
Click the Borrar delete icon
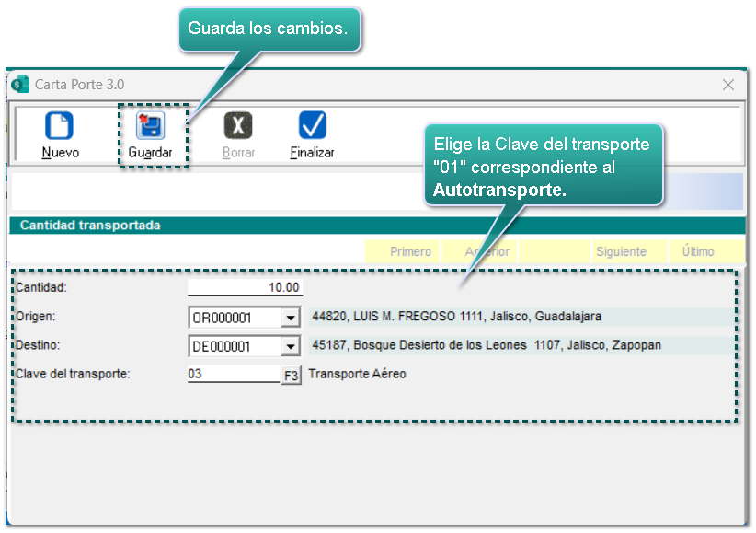(x=238, y=125)
